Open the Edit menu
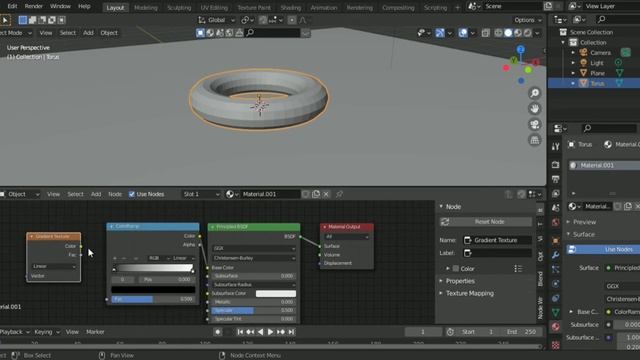Image resolution: width=640 pixels, height=360 pixels. [x=12, y=7]
